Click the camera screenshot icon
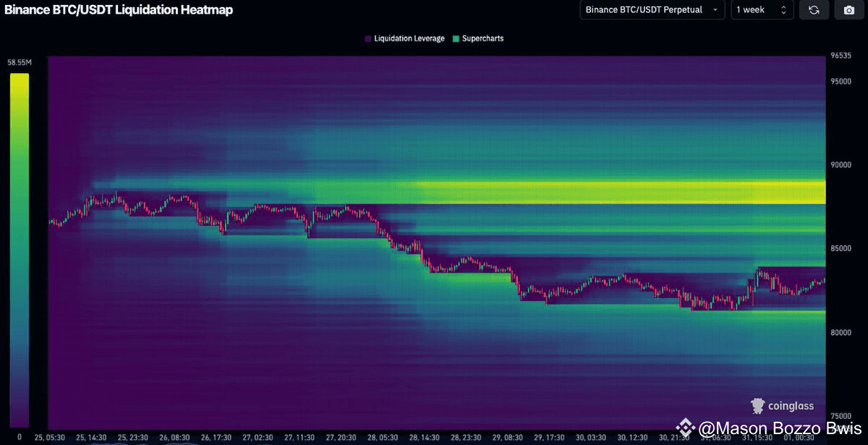868x445 pixels. [848, 9]
